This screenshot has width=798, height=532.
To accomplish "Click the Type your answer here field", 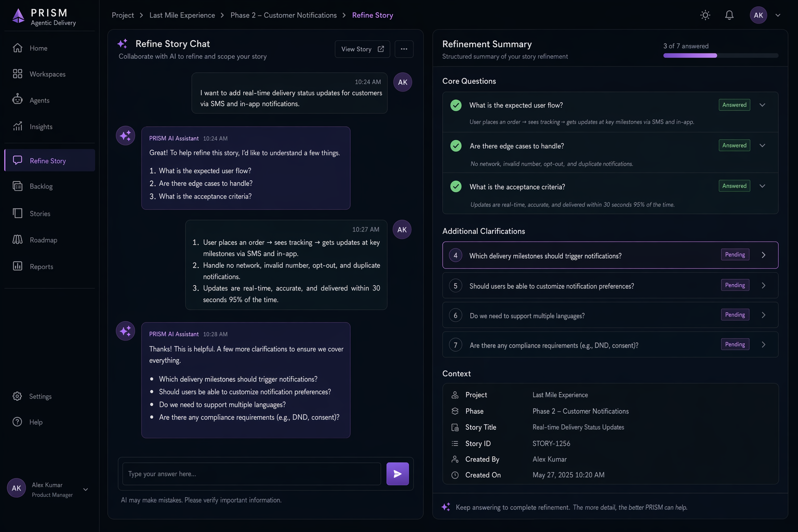I will click(251, 474).
